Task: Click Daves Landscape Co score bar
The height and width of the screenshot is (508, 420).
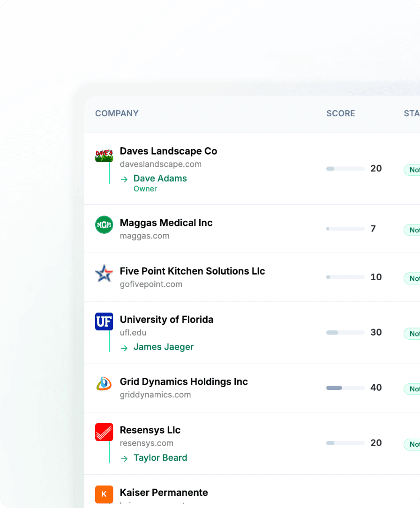Action: pos(345,168)
